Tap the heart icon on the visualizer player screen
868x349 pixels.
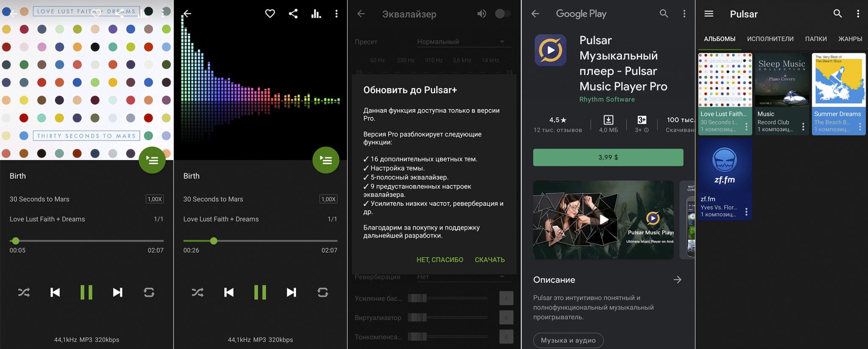(270, 14)
